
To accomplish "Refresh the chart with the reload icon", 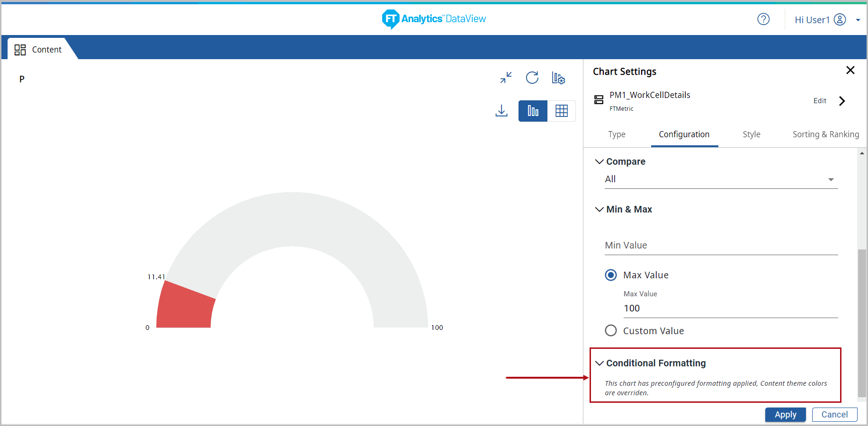I will [532, 78].
